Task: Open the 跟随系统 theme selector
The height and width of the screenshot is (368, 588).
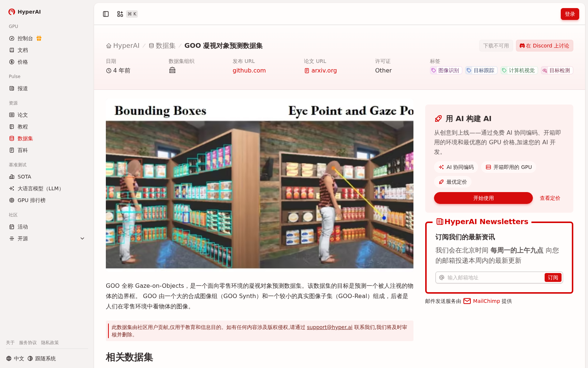Action: (x=42, y=358)
